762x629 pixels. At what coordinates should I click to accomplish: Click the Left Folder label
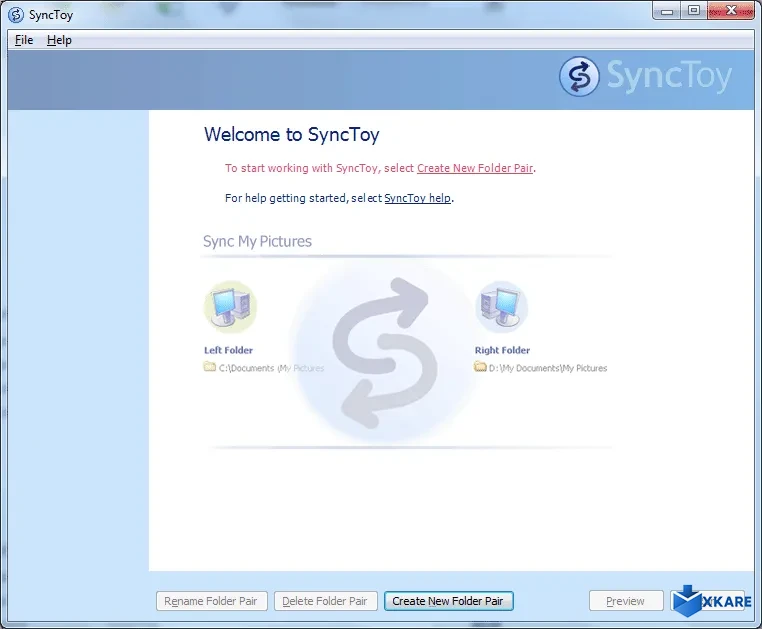point(228,350)
